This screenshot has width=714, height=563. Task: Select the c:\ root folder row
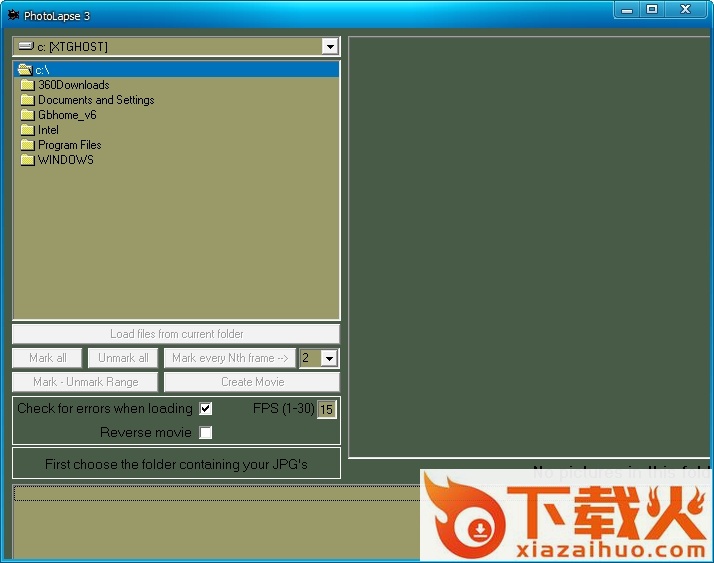(x=176, y=70)
